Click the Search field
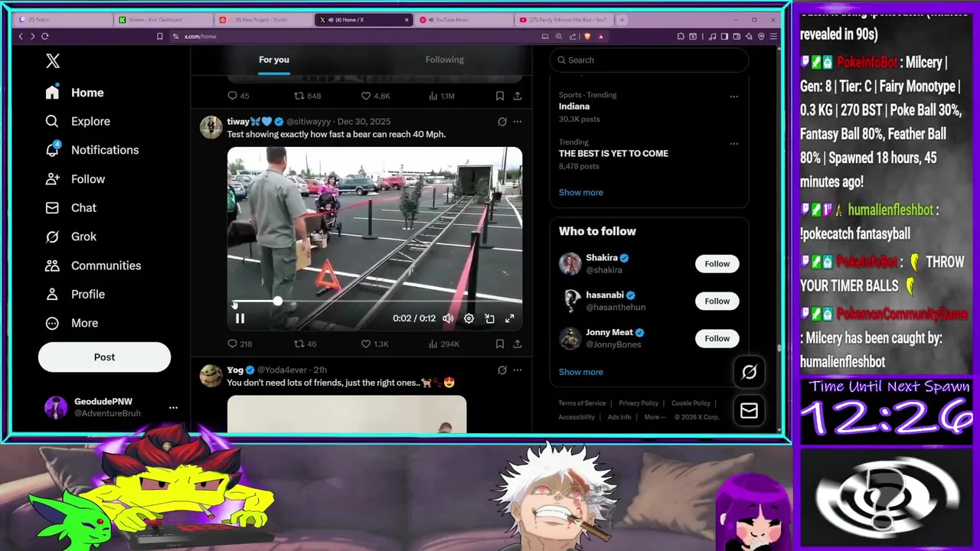980x551 pixels. [648, 60]
